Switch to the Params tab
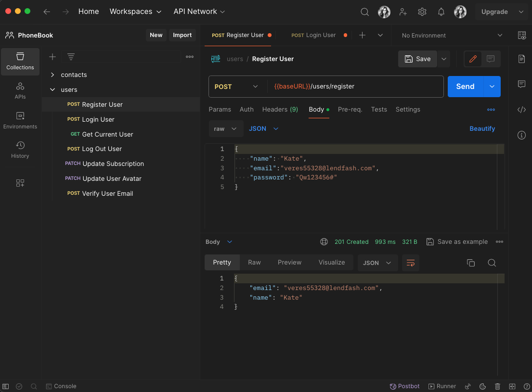This screenshot has width=532, height=392. (x=220, y=110)
